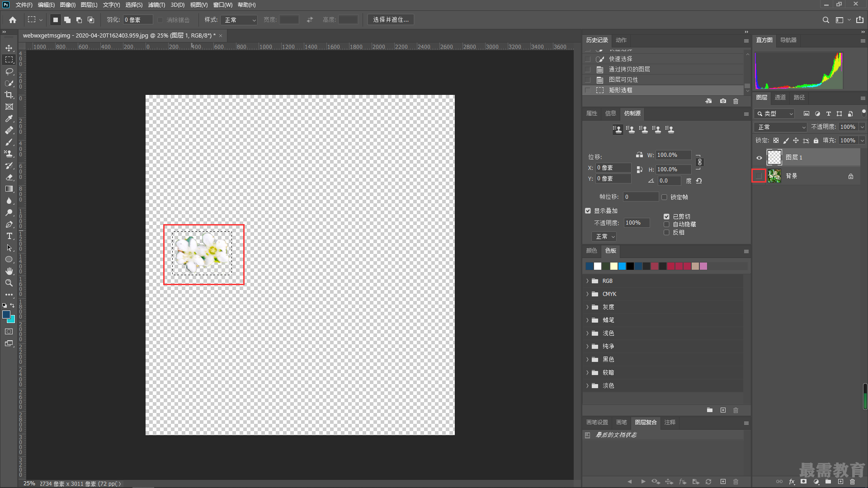This screenshot has width=868, height=488.
Task: Open the search icon at top right
Action: coord(826,20)
